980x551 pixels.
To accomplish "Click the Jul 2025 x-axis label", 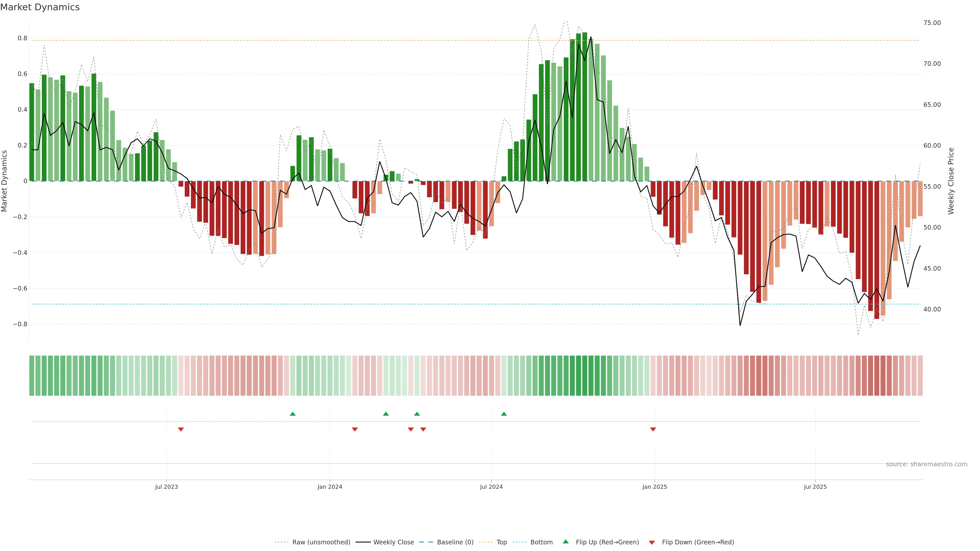I will (x=815, y=487).
